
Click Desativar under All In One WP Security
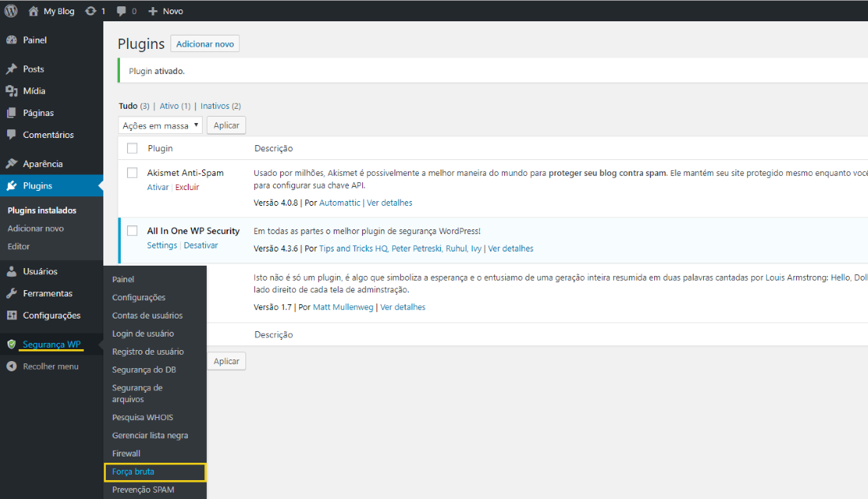tap(201, 245)
